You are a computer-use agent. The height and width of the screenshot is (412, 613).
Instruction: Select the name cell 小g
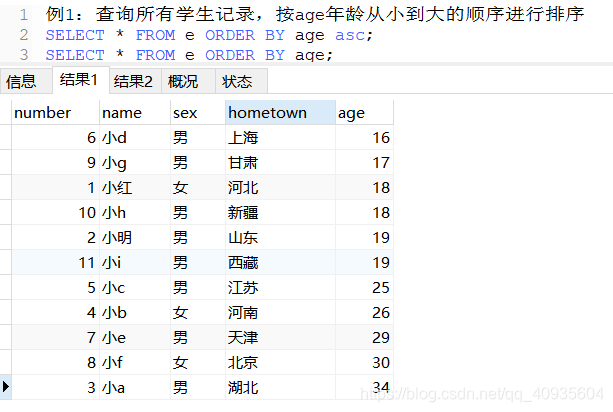point(135,163)
